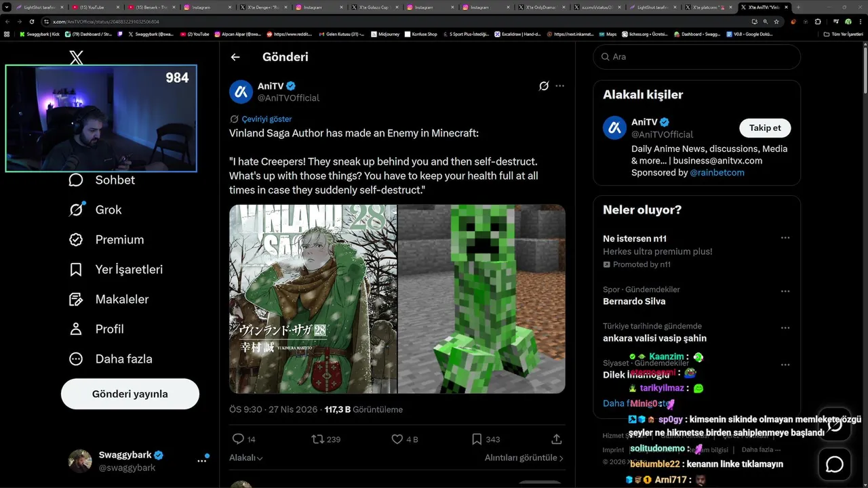Image resolution: width=868 pixels, height=488 pixels.
Task: Open tab search dropdown in Chrome
Action: 7,7
